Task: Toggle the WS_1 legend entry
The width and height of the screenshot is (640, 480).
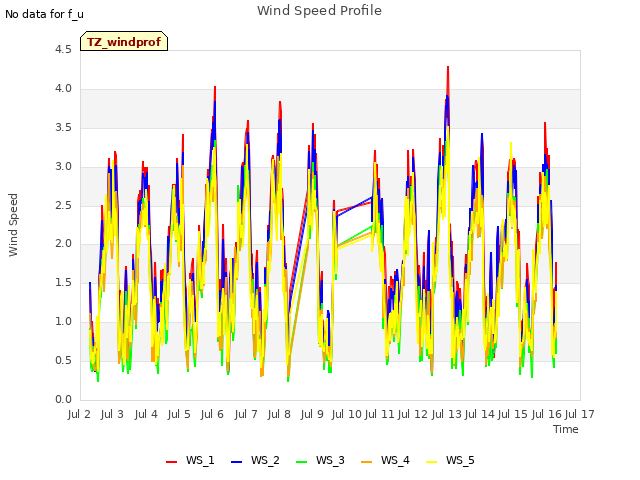Action: pos(190,460)
